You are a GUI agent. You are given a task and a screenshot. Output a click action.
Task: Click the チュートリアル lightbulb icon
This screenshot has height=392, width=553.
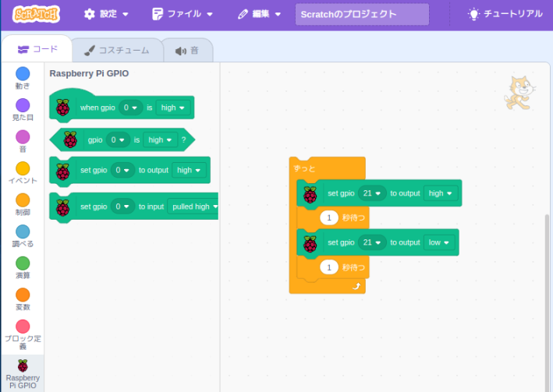[x=473, y=14]
